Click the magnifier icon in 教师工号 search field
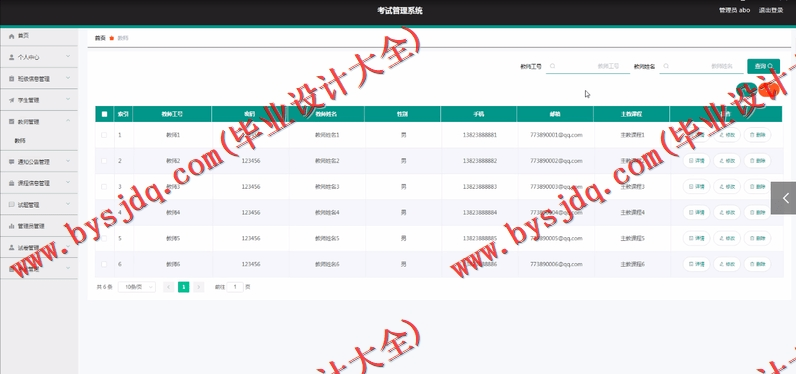796x374 pixels. [553, 66]
